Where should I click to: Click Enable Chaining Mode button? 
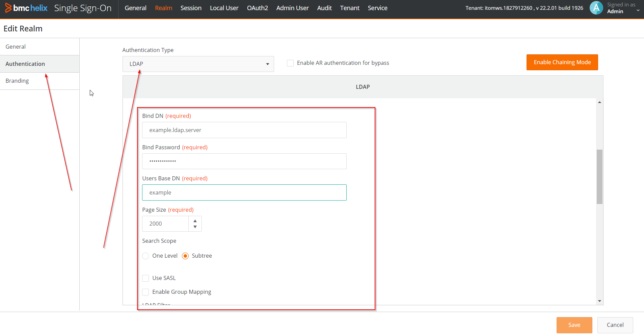point(562,62)
